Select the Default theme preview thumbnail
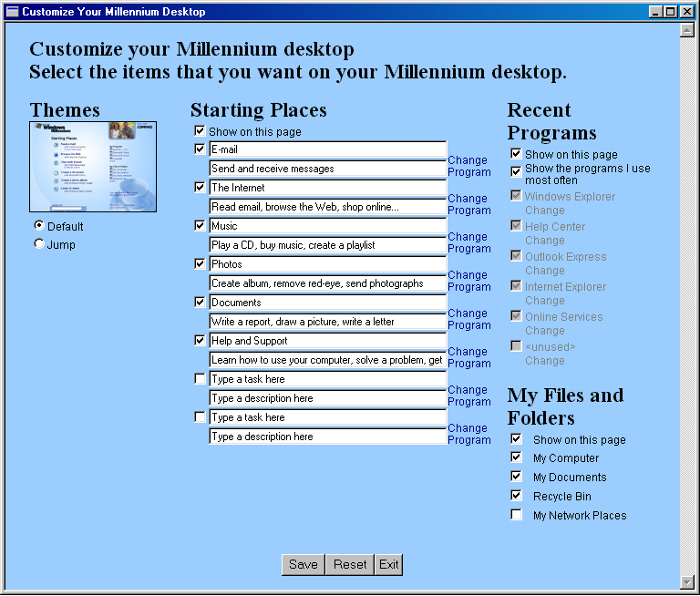700x596 pixels. (x=93, y=167)
